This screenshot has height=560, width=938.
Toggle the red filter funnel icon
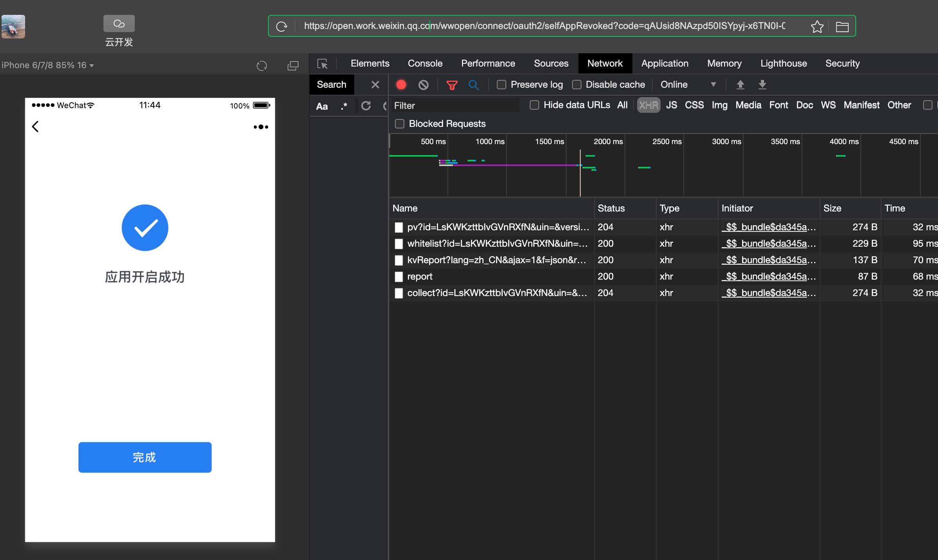(x=452, y=85)
